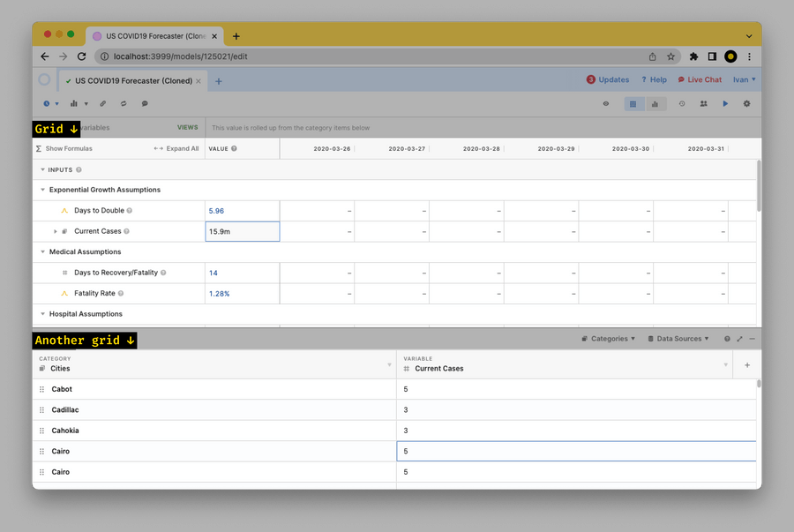794x532 pixels.
Task: Open a new browser tab
Action: [236, 36]
